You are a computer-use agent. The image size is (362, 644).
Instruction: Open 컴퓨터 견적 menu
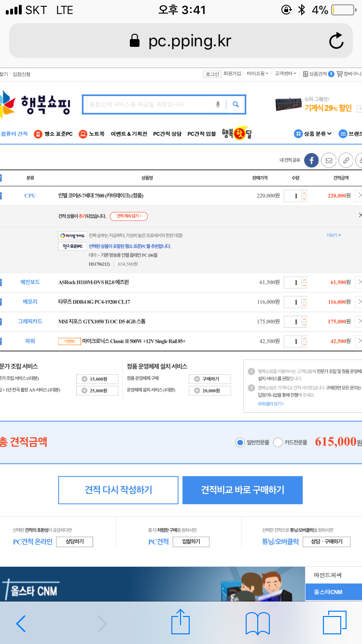tap(14, 134)
